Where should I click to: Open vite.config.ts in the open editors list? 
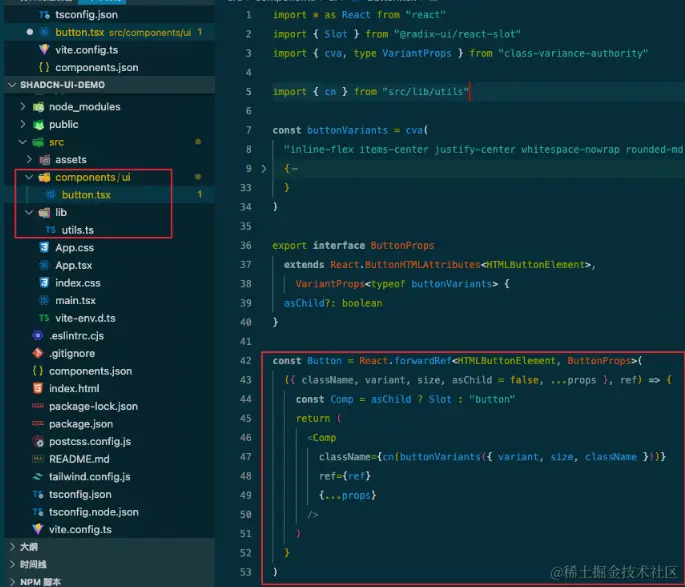(86, 50)
